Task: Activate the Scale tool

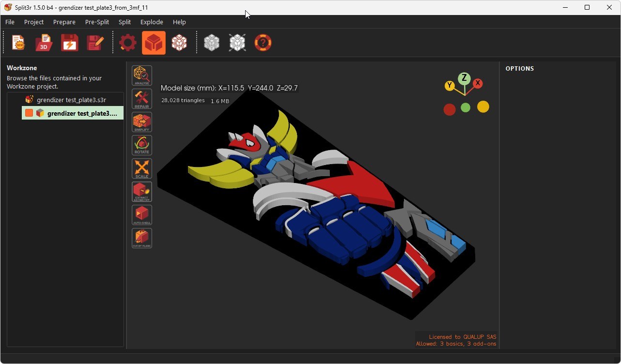Action: (142, 168)
